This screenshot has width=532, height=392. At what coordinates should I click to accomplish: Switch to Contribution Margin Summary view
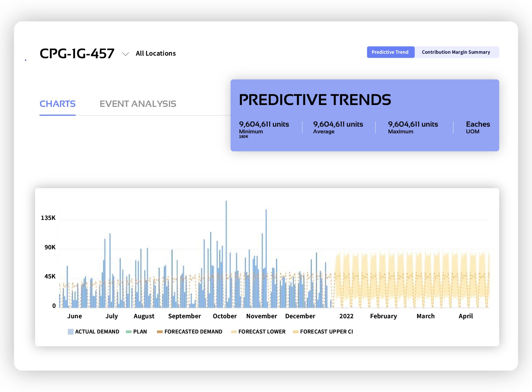click(x=456, y=52)
